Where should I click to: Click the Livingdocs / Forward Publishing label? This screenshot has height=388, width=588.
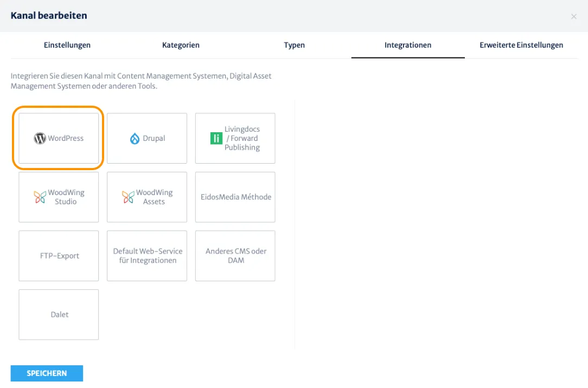242,138
